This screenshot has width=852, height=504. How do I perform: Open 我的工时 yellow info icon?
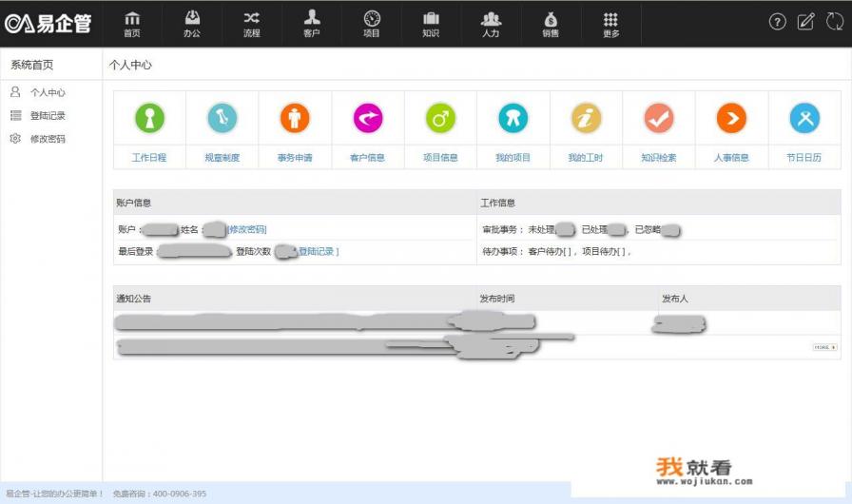pos(586,118)
